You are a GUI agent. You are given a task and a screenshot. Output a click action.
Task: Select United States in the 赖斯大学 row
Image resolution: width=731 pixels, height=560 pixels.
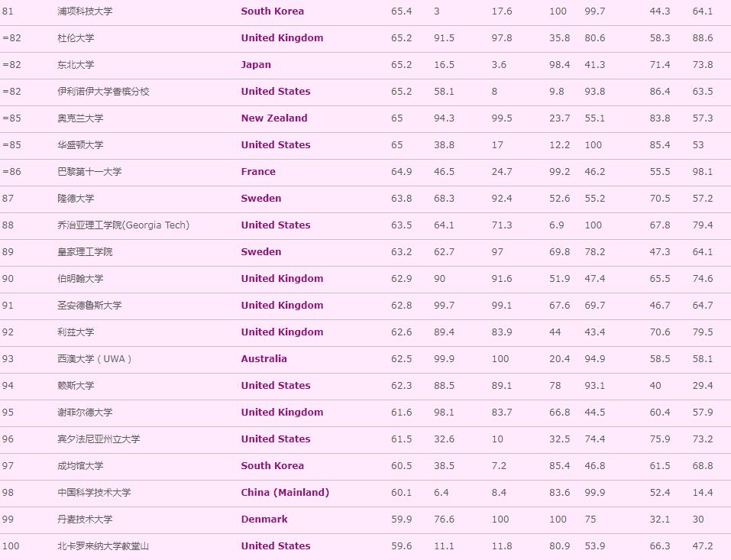pos(276,386)
